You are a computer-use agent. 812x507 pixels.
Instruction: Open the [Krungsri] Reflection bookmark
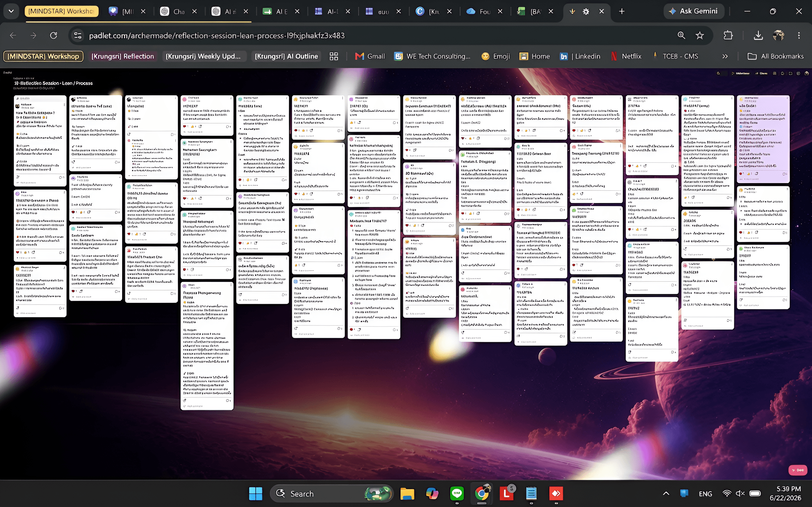pos(122,56)
